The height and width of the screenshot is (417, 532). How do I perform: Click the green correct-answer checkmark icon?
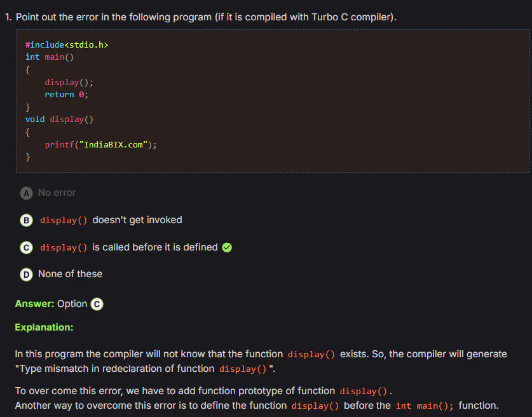click(x=227, y=247)
